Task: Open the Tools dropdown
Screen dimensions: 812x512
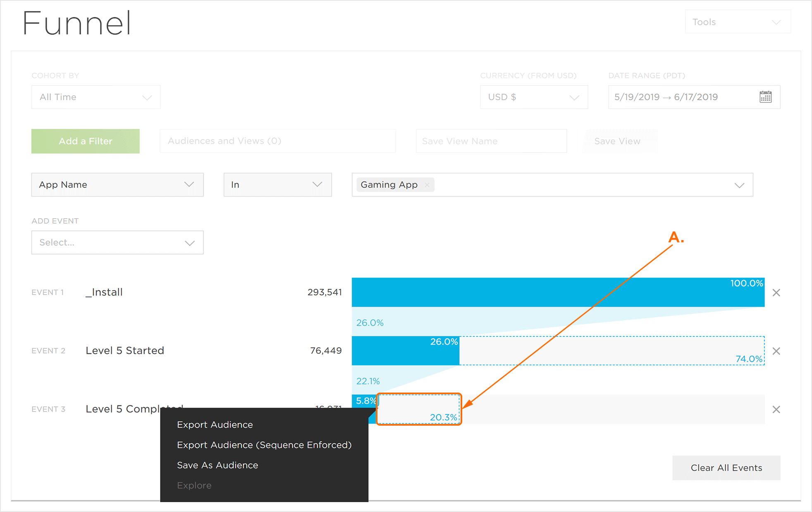Action: coord(738,22)
